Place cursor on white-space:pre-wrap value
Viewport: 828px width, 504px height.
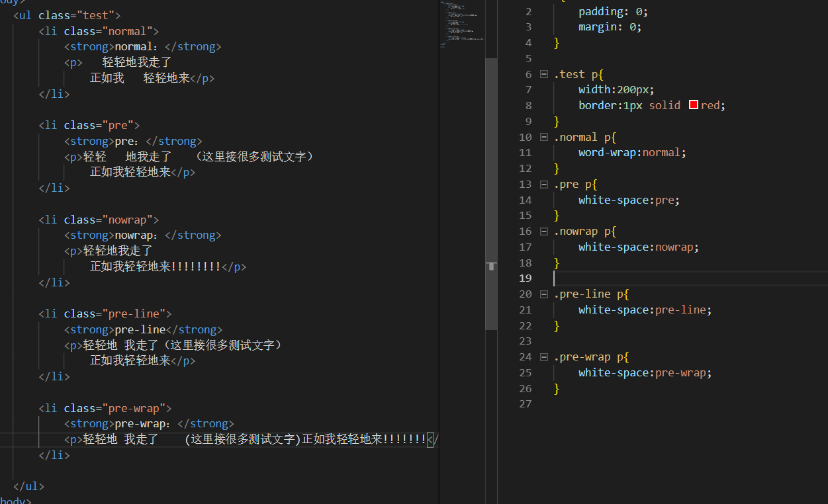[682, 373]
